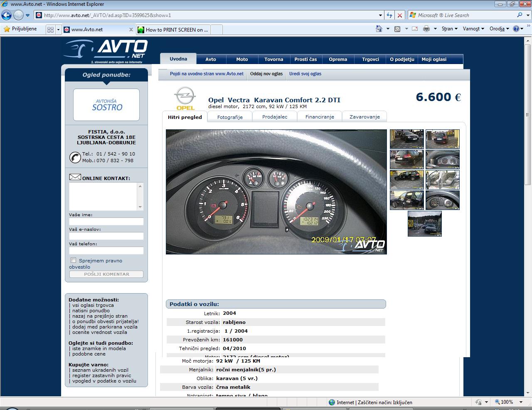Open the recent pages dropdown arrow
This screenshot has width=532, height=410.
27,15
